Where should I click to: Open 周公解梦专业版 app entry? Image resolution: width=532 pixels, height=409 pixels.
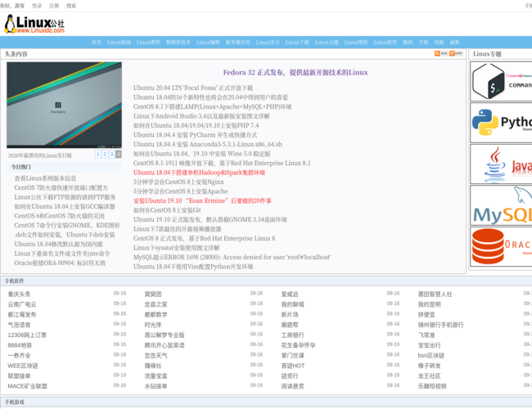(x=165, y=335)
